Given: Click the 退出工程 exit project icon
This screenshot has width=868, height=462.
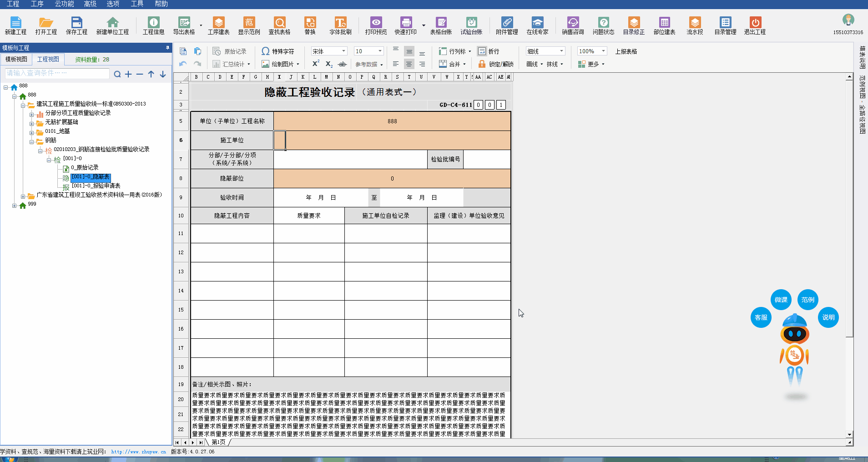Looking at the screenshot, I should click(755, 25).
